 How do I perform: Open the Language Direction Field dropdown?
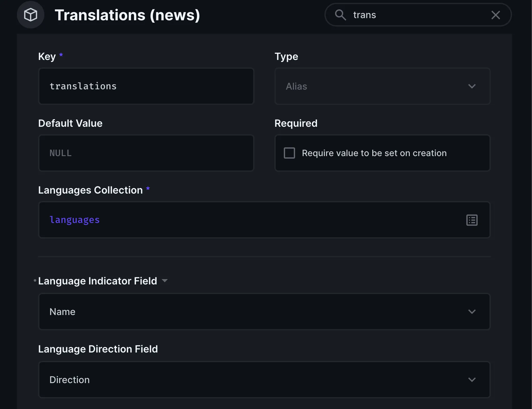(264, 379)
